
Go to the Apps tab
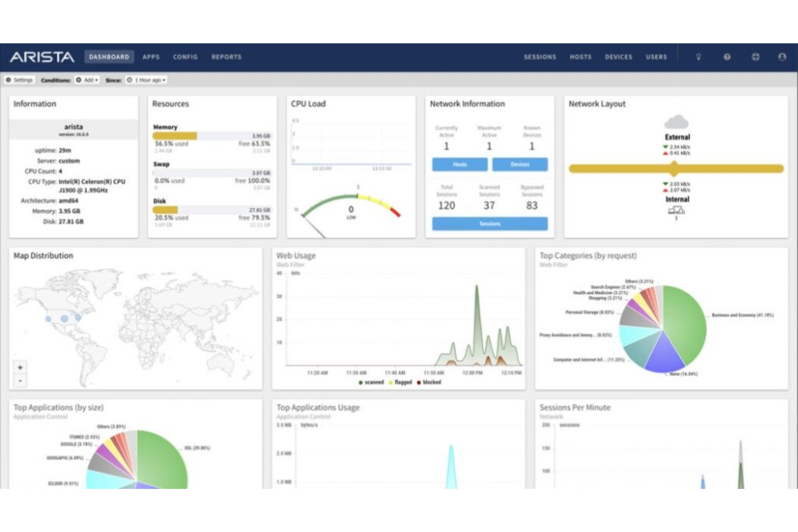[151, 57]
